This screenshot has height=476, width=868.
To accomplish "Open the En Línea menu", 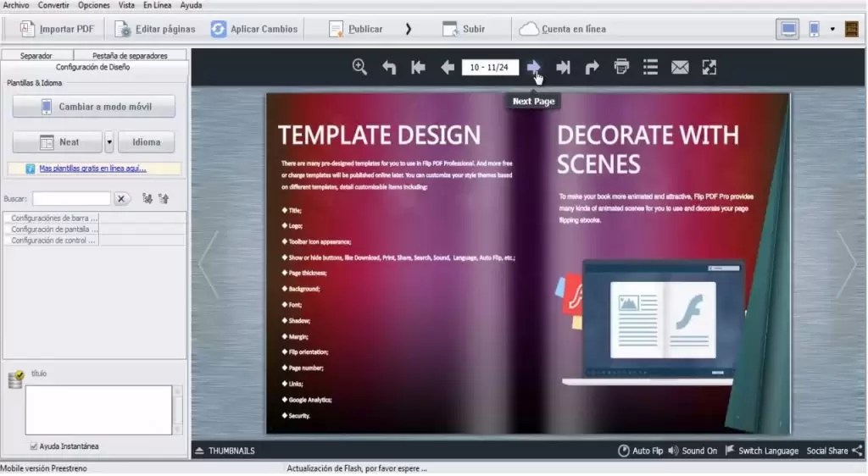I will [x=157, y=5].
